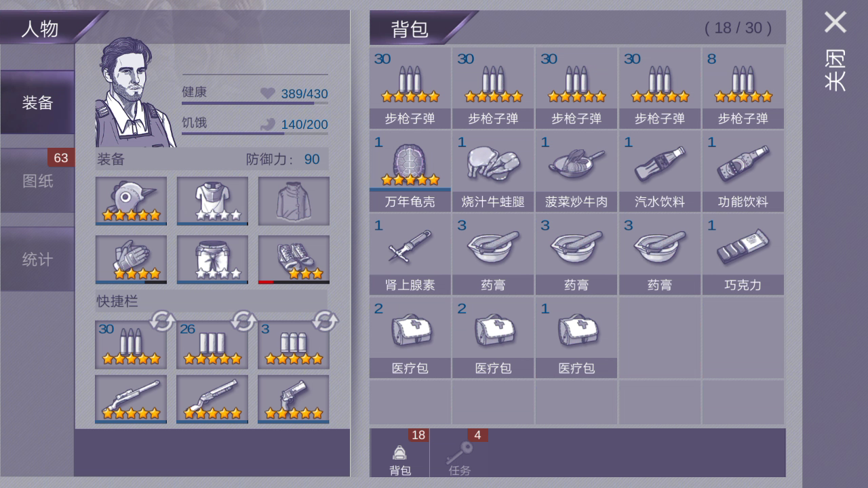Select the equipped gloves slot
Viewport: 868px width, 488px height.
click(x=131, y=260)
